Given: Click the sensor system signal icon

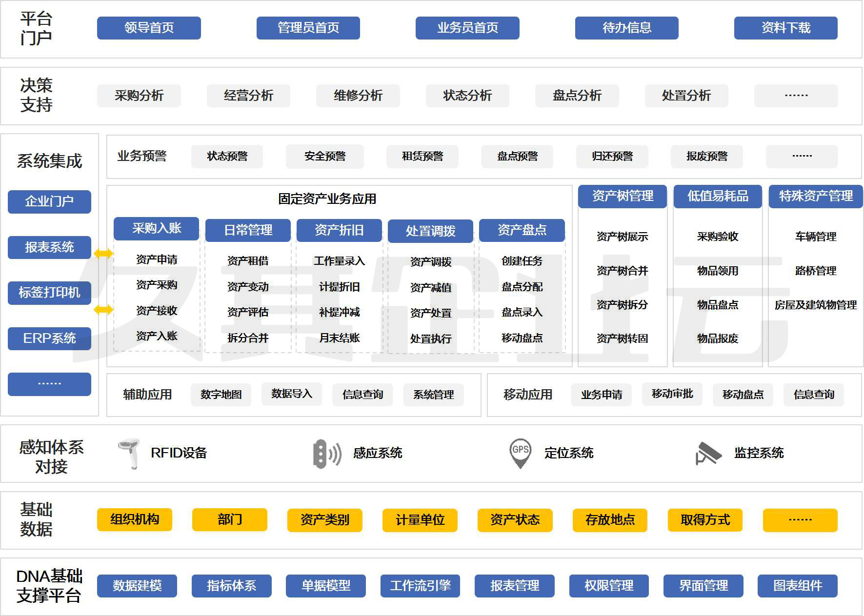Looking at the screenshot, I should [x=326, y=454].
